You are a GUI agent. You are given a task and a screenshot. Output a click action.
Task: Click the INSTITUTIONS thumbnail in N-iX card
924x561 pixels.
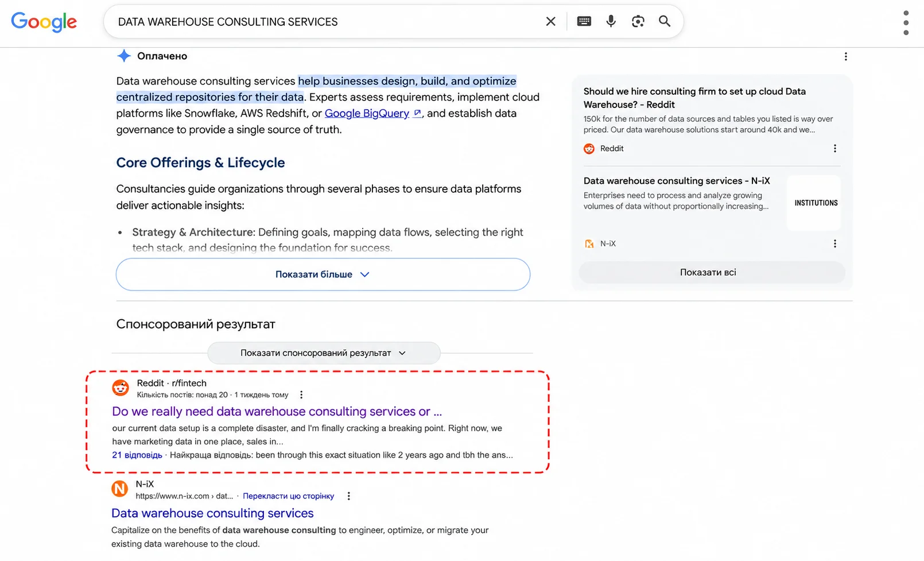pos(814,203)
